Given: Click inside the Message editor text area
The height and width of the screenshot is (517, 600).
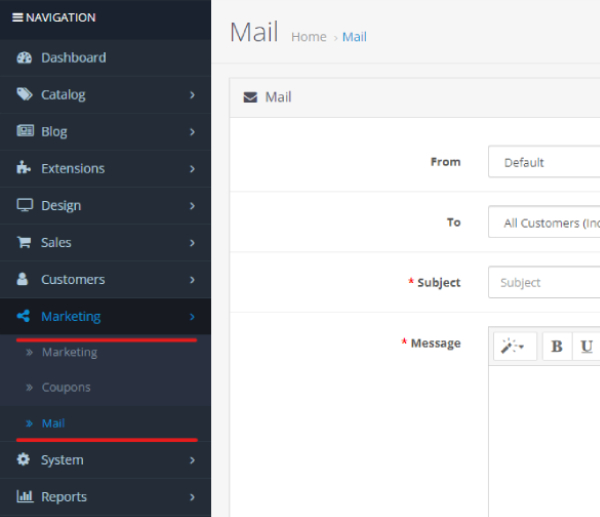Looking at the screenshot, I should 544,440.
